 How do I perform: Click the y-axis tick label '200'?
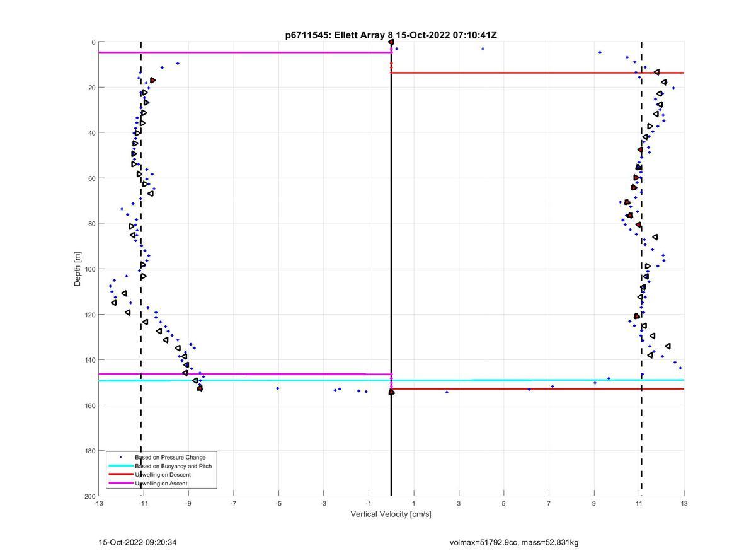pos(89,496)
